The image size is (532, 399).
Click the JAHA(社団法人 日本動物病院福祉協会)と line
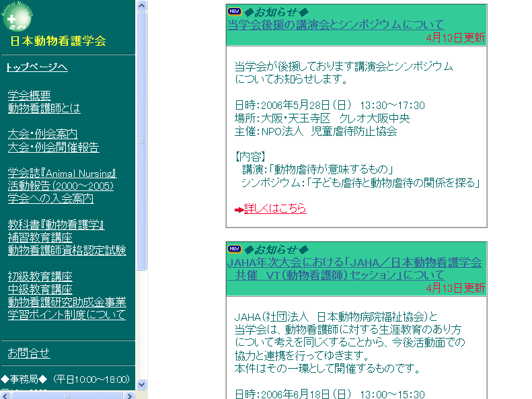[336, 317]
